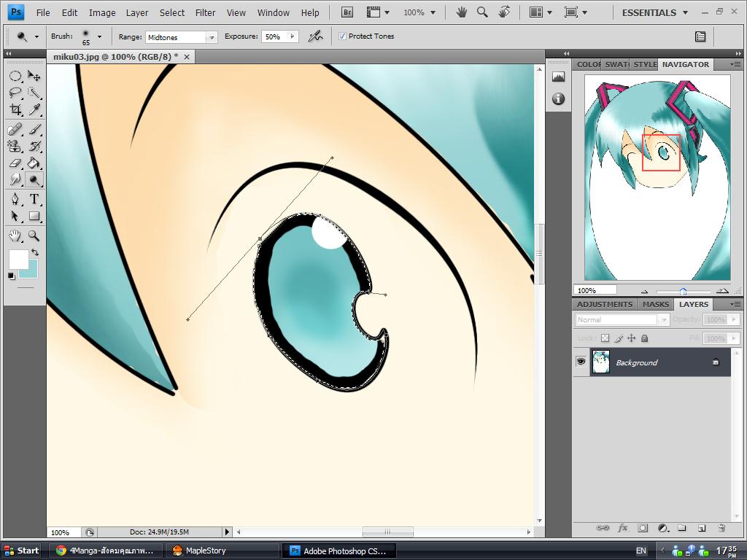
Task: Open the Layer menu
Action: coord(136,13)
